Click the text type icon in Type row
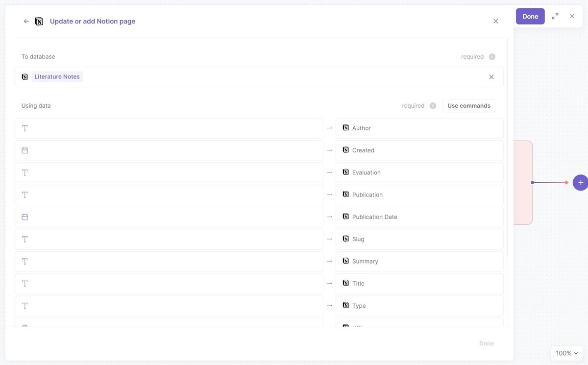588x365 pixels. [25, 306]
